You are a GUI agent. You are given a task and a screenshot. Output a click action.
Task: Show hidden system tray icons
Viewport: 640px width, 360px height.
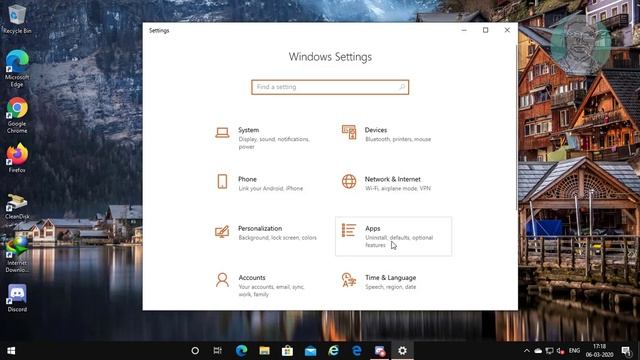click(527, 351)
